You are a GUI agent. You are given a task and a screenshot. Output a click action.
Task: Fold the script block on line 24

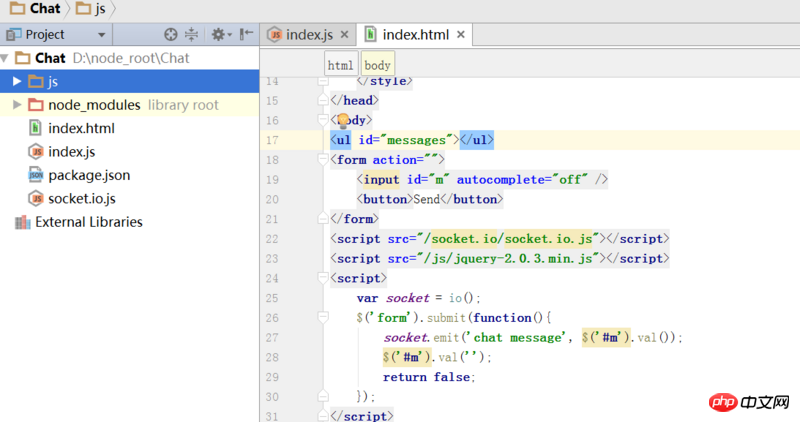click(323, 278)
